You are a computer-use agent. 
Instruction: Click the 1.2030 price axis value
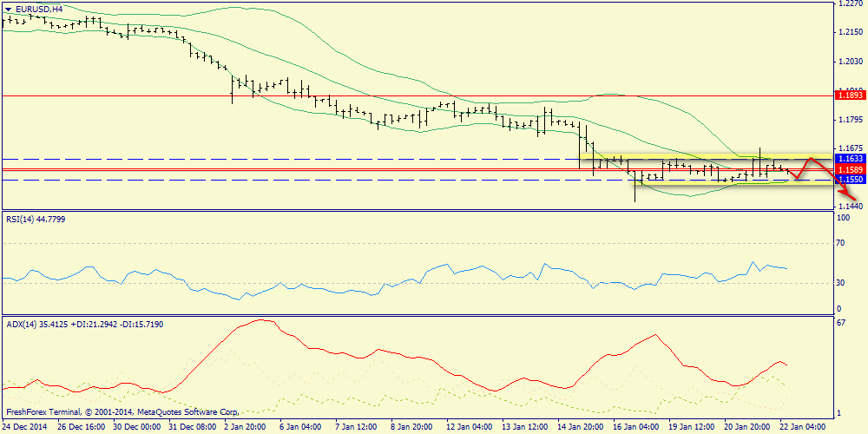(852, 62)
